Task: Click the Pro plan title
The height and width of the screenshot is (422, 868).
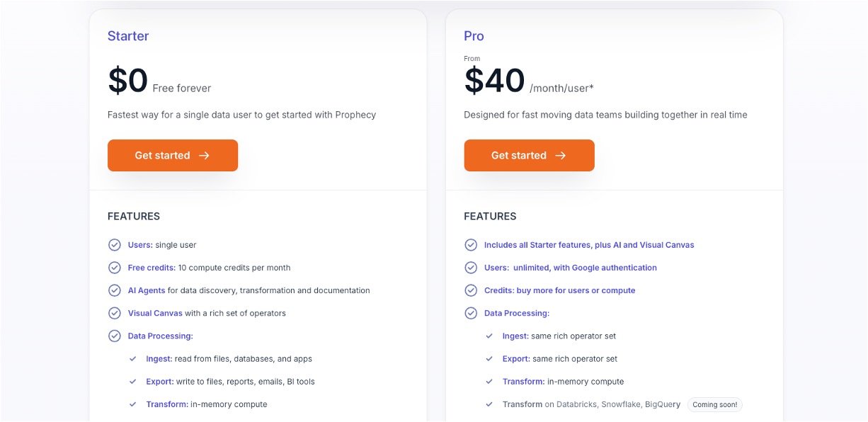Action: tap(474, 36)
